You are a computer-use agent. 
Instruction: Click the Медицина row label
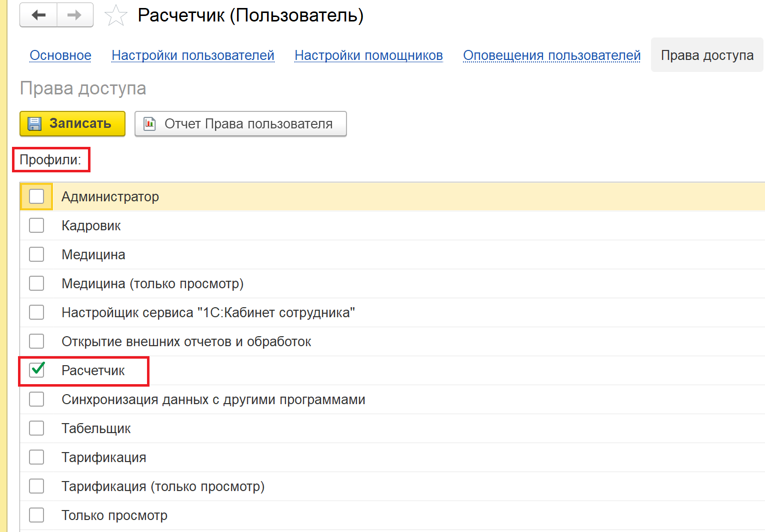pyautogui.click(x=93, y=255)
